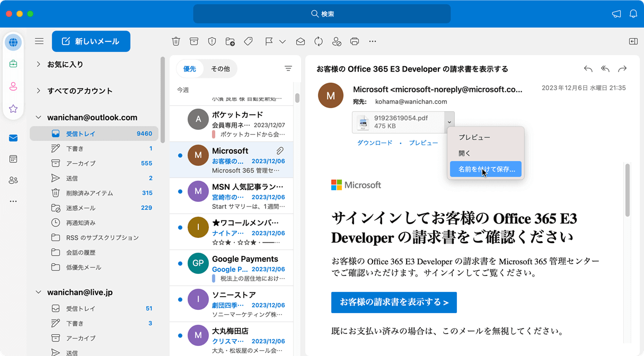
Task: Click the New Mail button
Action: pos(91,41)
